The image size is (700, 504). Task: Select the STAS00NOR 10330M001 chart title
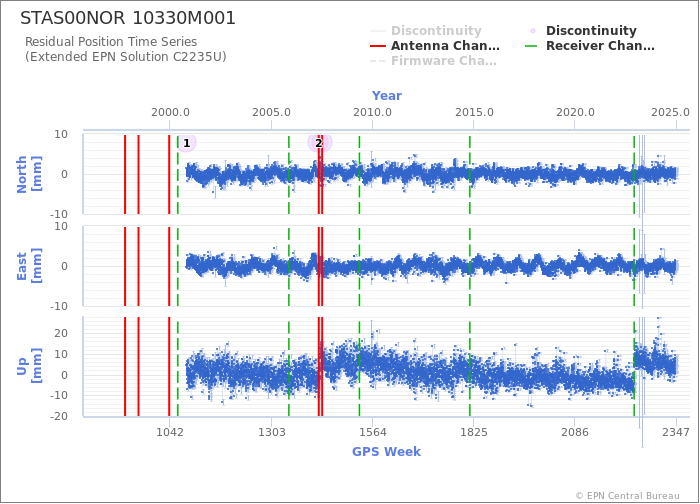point(128,18)
